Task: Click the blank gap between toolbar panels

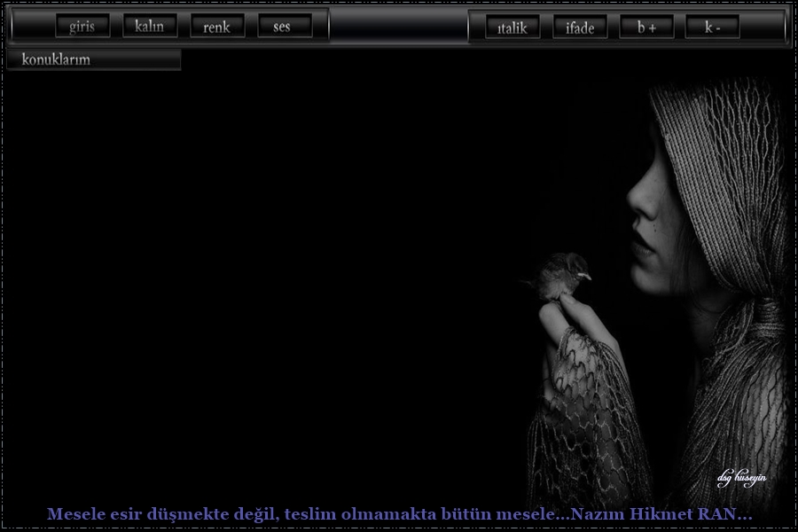Action: tap(398, 27)
